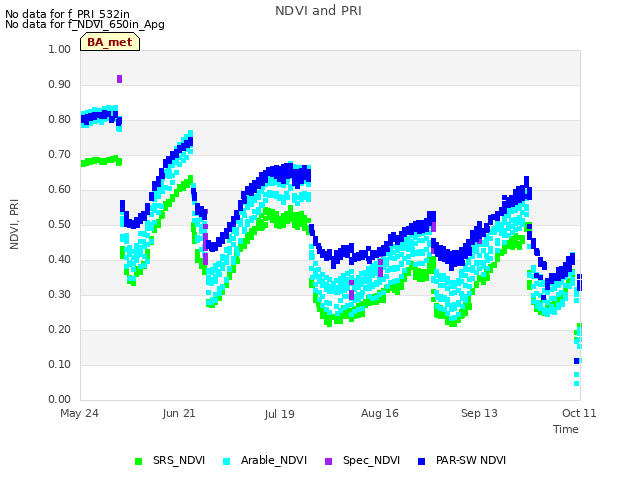Click the Sep 13 x-axis tick label
The height and width of the screenshot is (480, 640).
click(479, 413)
